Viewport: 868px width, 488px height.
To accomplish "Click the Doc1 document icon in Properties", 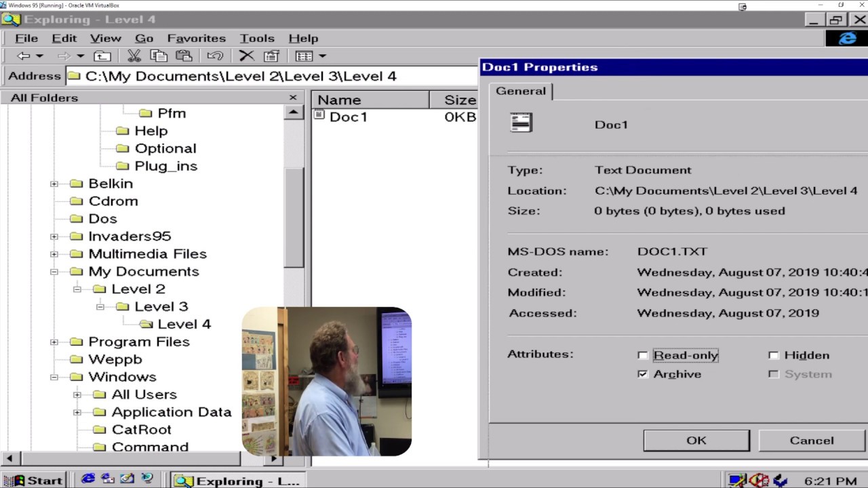I will pos(521,123).
